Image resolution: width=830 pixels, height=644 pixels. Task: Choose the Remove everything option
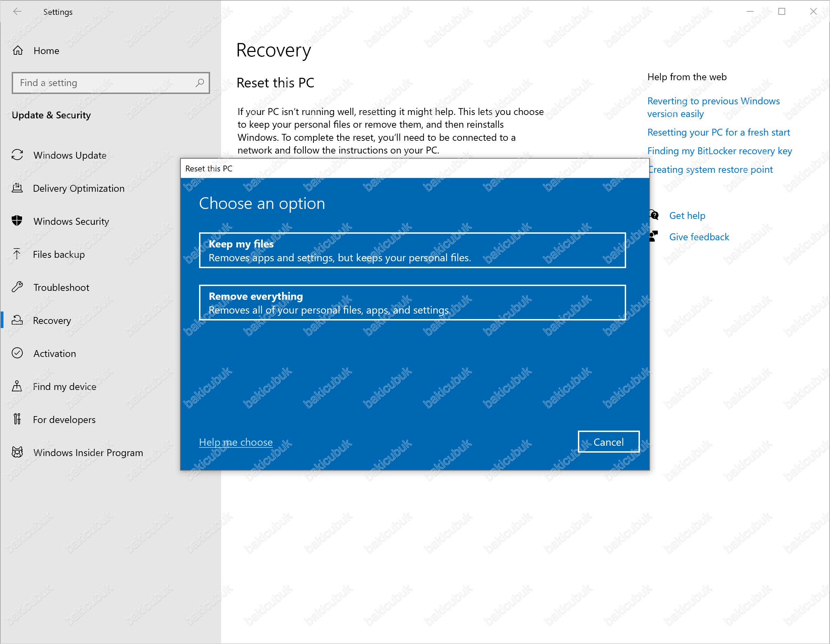point(412,303)
